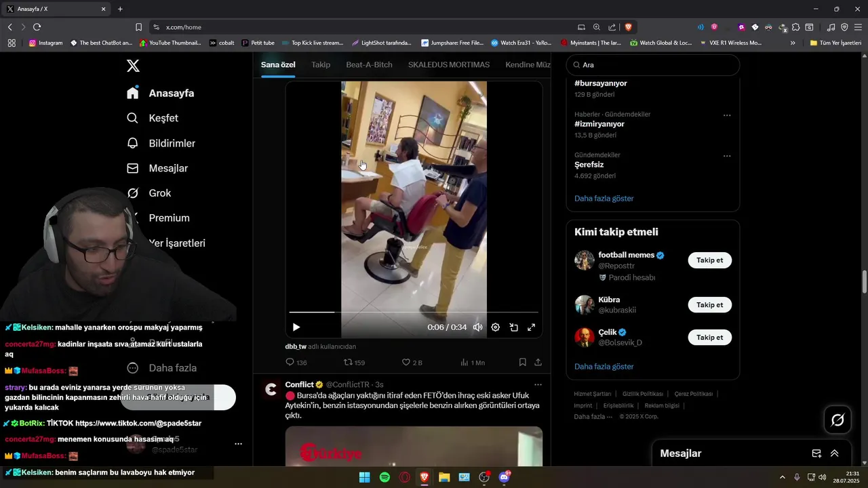Follow football memes with Takip et
This screenshot has width=868, height=488.
pos(710,260)
